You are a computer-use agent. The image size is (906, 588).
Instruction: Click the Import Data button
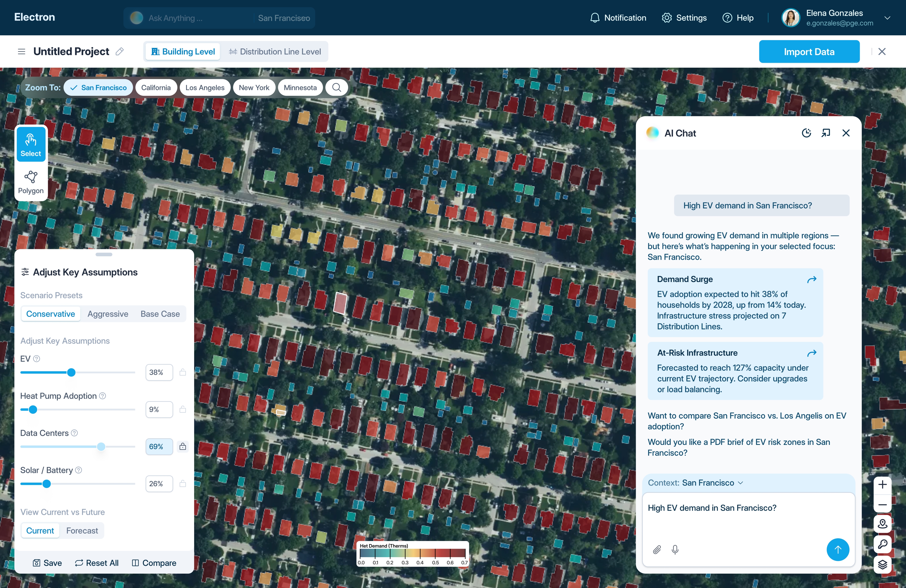tap(809, 51)
